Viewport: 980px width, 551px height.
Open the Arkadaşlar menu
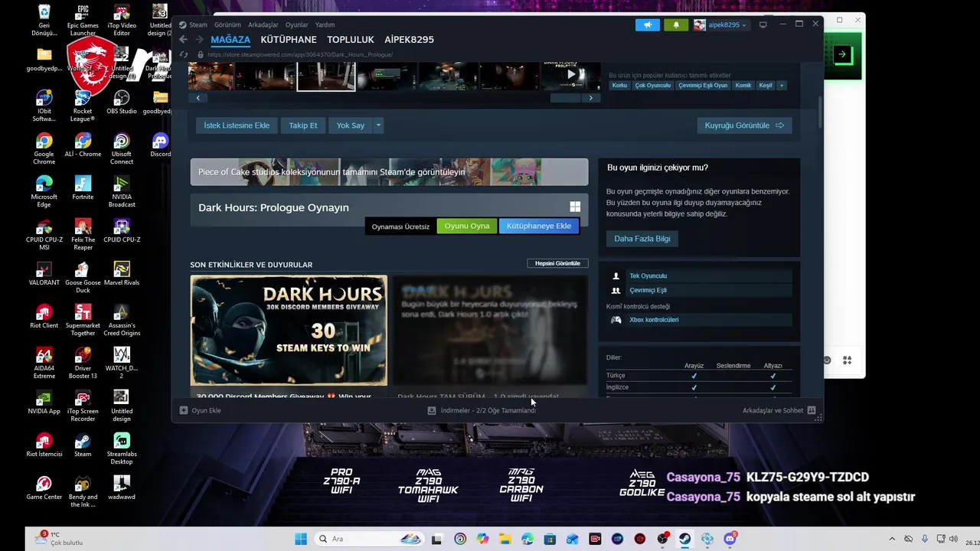pos(263,24)
